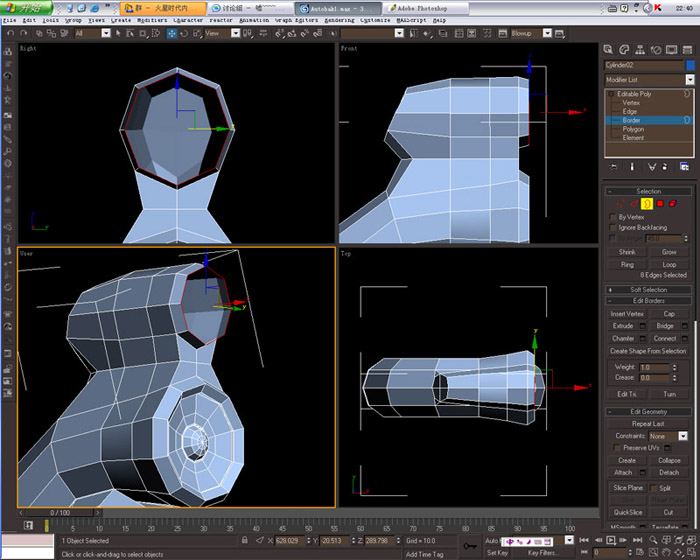This screenshot has height=560, width=700.
Task: Open the Modifiers menu
Action: (152, 20)
